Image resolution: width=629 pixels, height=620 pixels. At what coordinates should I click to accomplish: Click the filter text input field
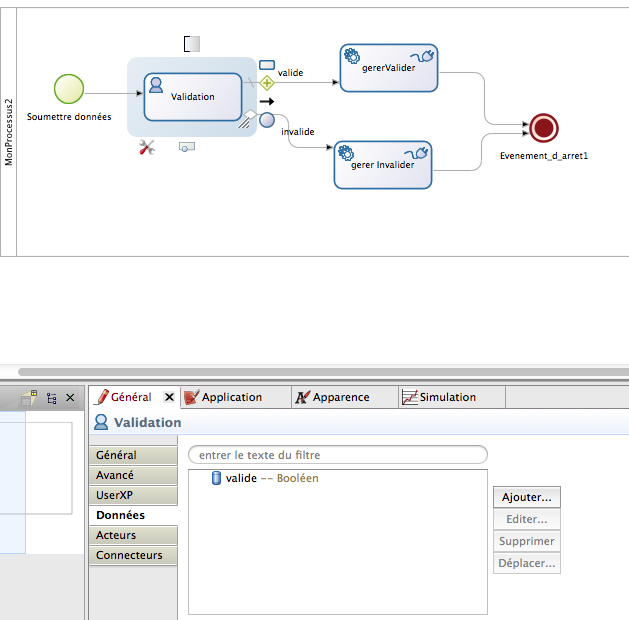point(337,455)
